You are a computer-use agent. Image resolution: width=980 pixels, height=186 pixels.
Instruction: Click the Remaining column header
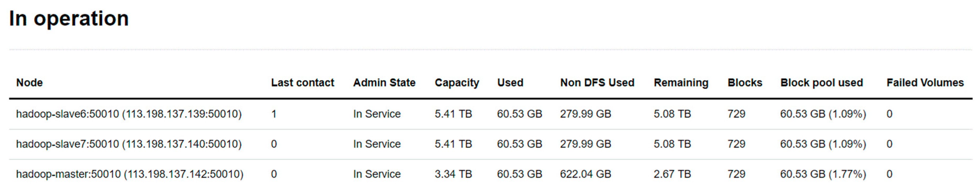click(x=681, y=83)
